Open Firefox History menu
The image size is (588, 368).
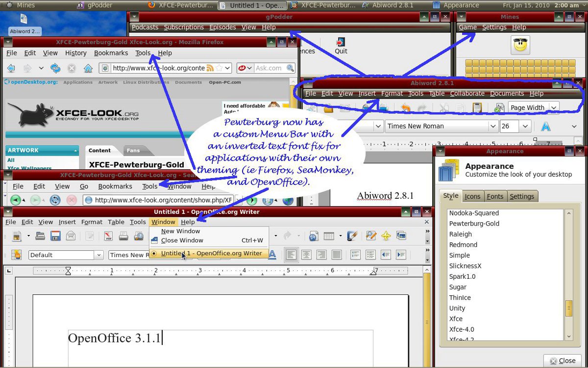[x=75, y=53]
